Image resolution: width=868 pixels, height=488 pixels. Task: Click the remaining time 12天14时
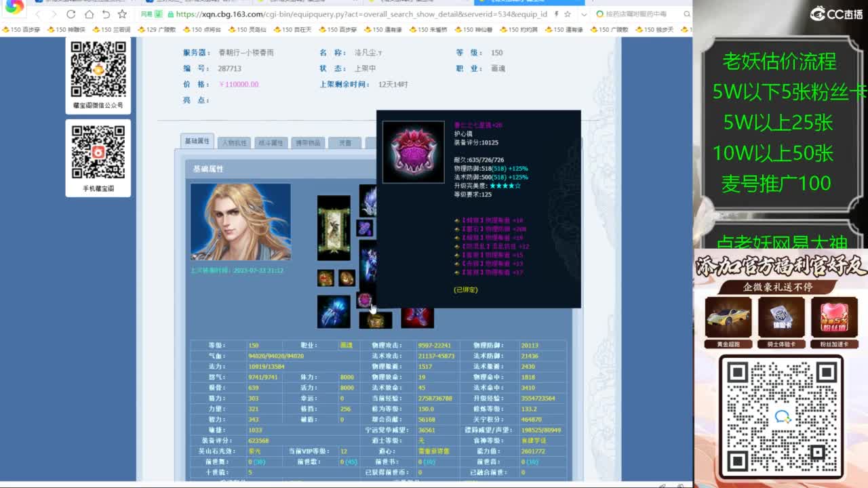coord(393,84)
